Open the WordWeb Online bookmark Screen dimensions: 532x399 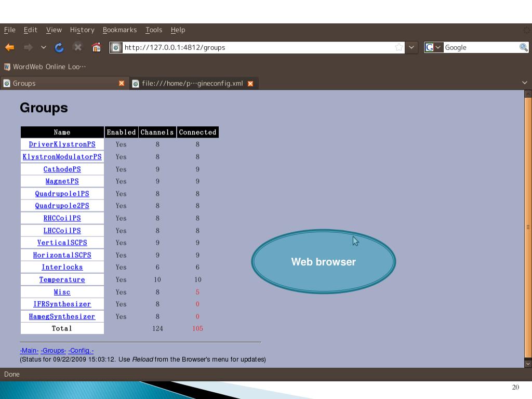[45, 67]
